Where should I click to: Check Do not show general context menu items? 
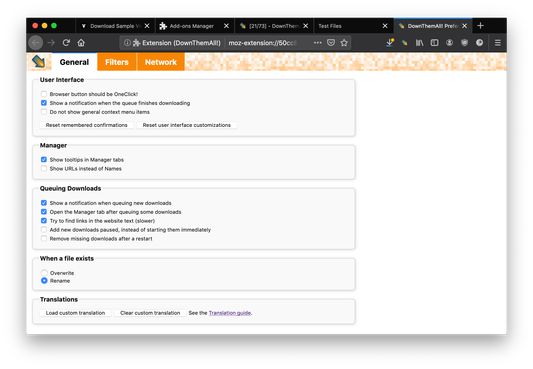pos(44,112)
